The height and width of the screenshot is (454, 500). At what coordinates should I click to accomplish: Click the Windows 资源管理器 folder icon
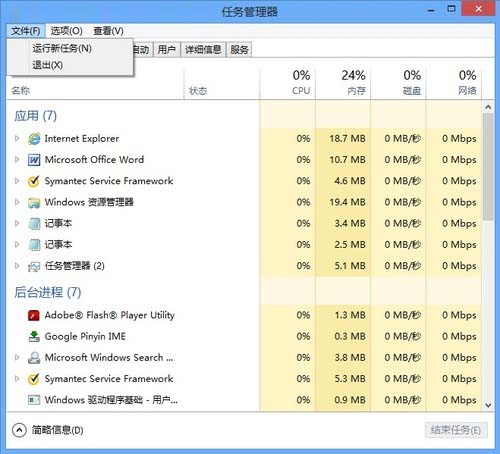pyautogui.click(x=34, y=202)
